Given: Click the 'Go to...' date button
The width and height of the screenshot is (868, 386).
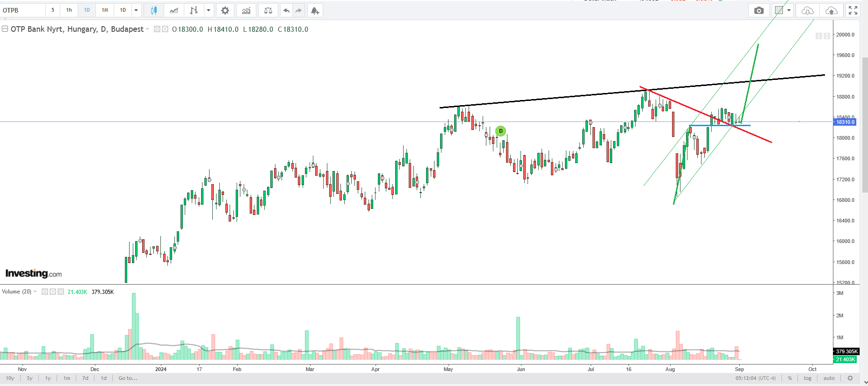Looking at the screenshot, I should click(128, 378).
